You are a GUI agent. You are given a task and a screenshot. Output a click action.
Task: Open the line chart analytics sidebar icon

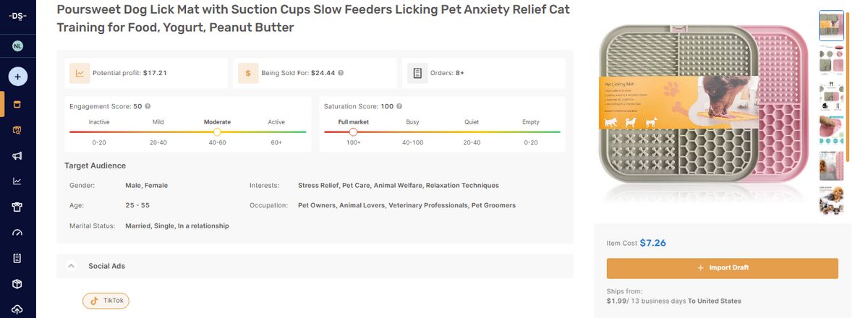pyautogui.click(x=17, y=181)
